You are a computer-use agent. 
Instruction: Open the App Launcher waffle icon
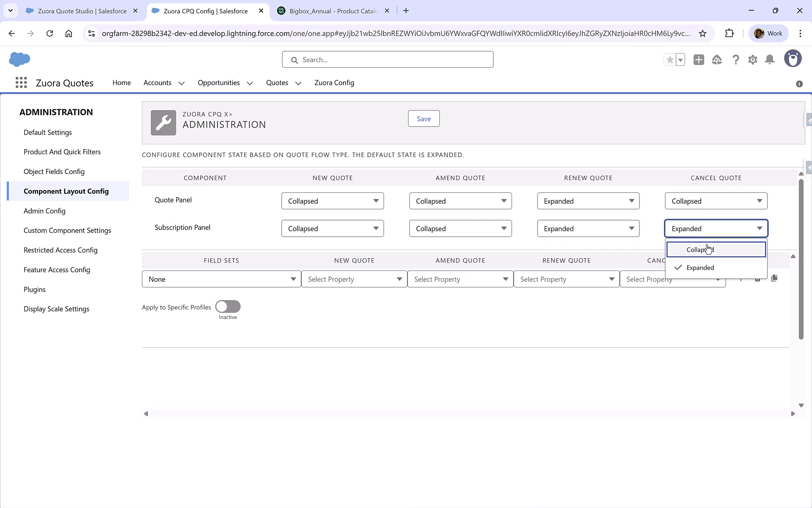pos(21,82)
